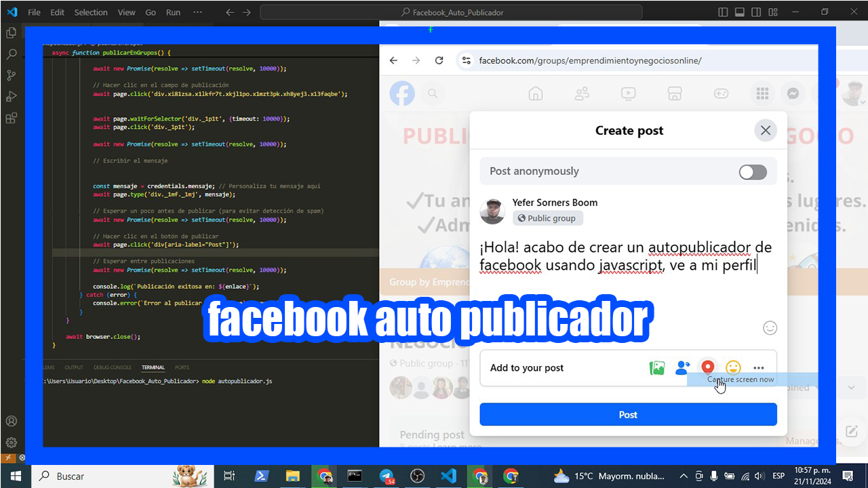Click into the post message text area
Image resolution: width=868 pixels, height=488 pixels.
pyautogui.click(x=628, y=256)
